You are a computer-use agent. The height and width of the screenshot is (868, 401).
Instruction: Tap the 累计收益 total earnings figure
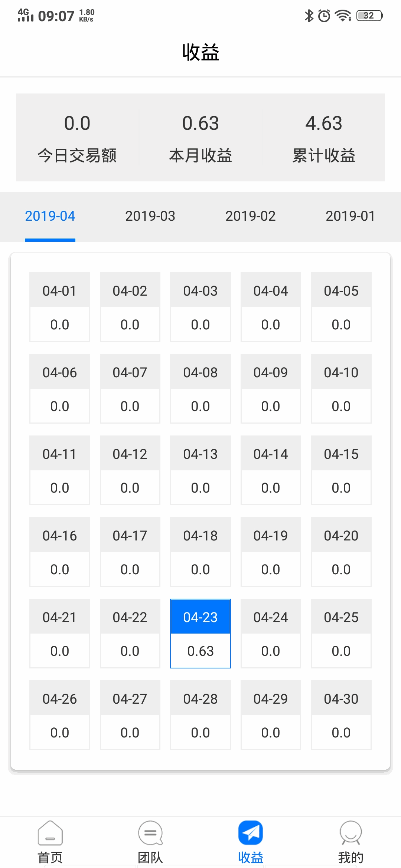(324, 123)
